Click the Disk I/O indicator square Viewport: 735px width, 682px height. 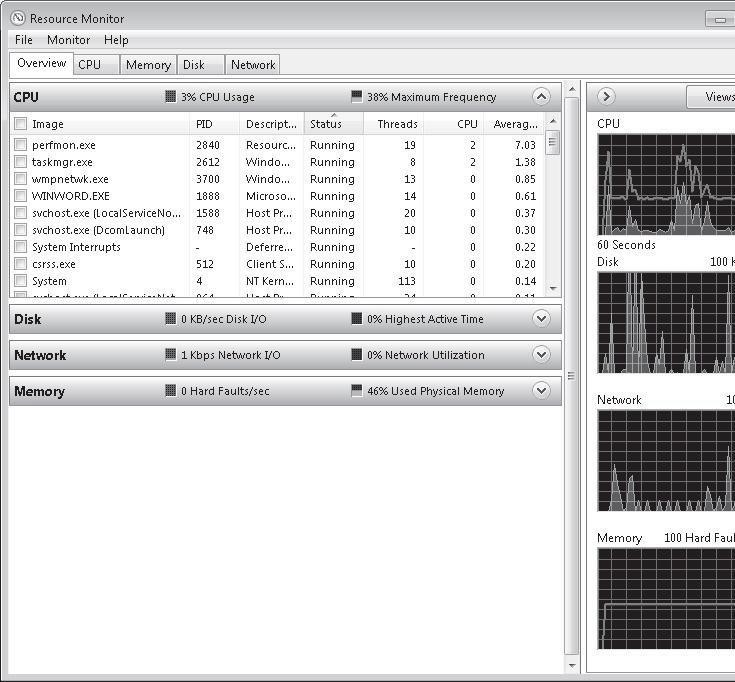[x=171, y=319]
